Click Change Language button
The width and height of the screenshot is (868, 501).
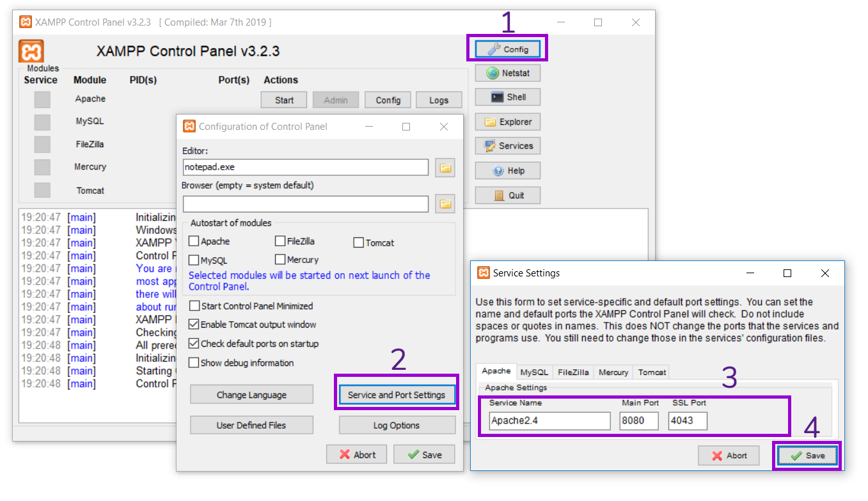[x=251, y=395]
